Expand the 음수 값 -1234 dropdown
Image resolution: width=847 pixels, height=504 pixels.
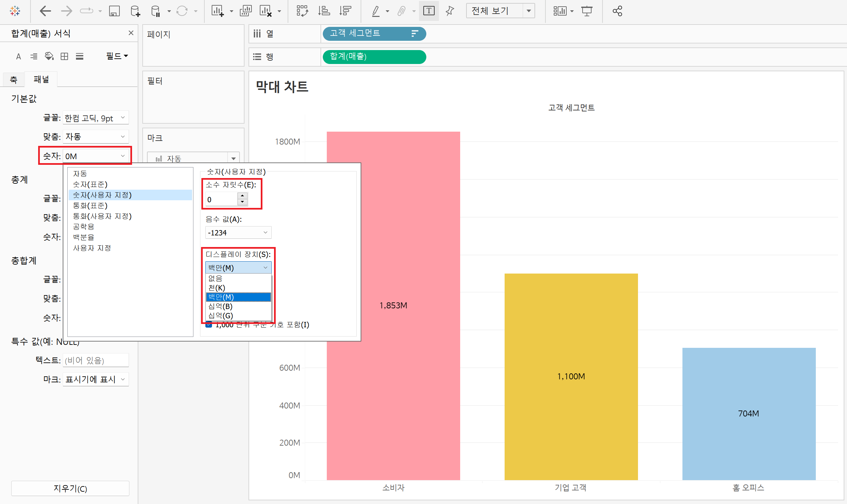238,233
